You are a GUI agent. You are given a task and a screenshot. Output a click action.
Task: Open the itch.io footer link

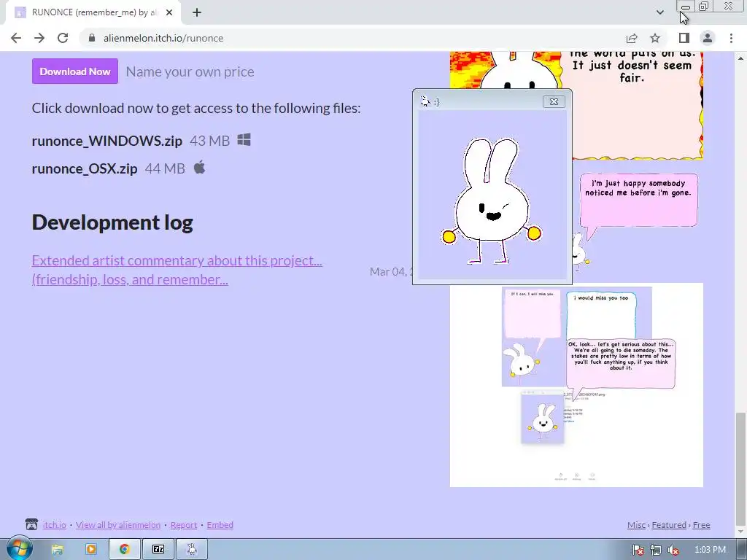click(x=54, y=525)
